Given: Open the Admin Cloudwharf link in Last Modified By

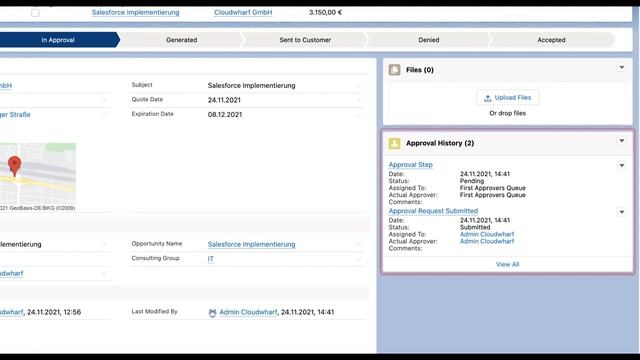Looking at the screenshot, I should coord(248,312).
